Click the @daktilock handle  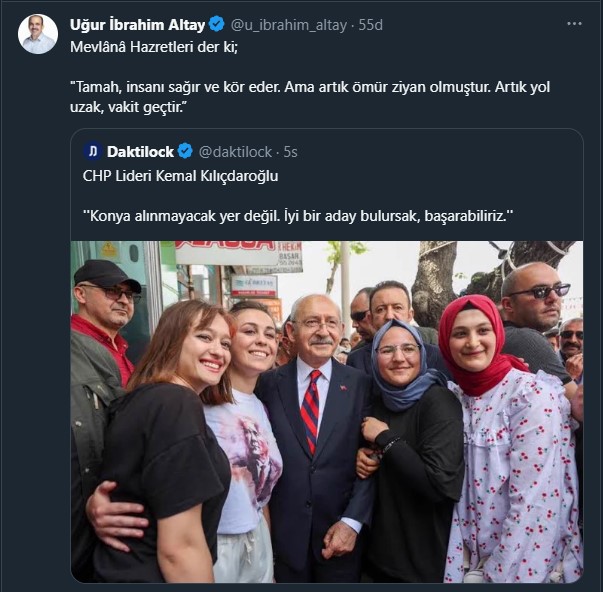click(x=235, y=152)
